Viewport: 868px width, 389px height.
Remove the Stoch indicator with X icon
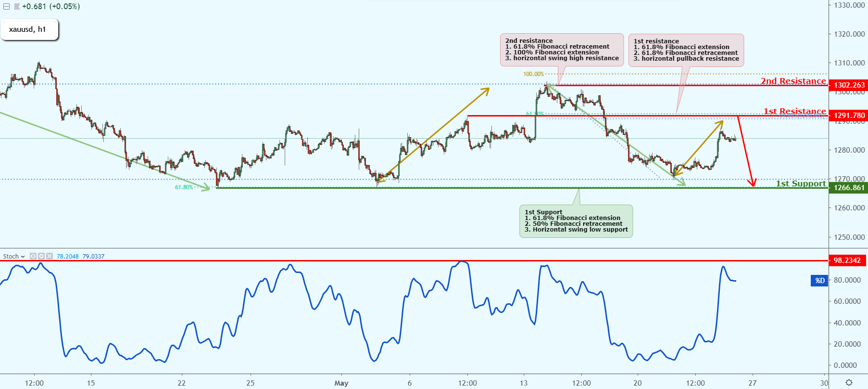[x=49, y=256]
